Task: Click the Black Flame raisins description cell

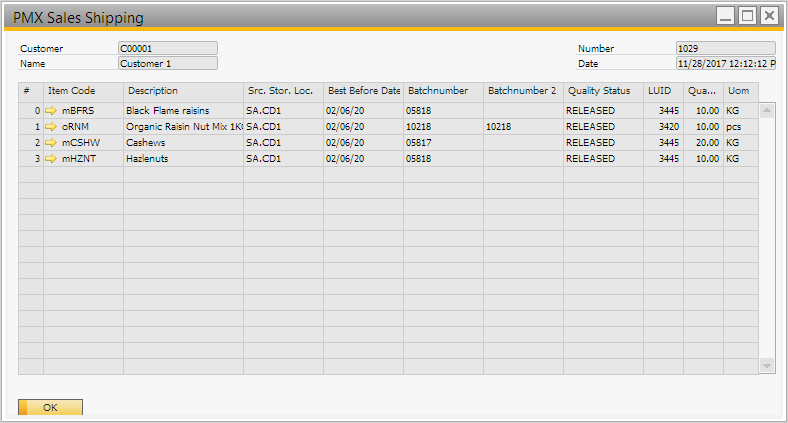Action: point(183,110)
